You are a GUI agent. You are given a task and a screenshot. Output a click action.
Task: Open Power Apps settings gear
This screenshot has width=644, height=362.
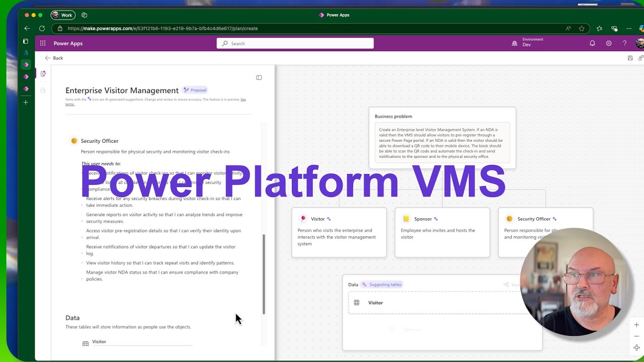[609, 43]
